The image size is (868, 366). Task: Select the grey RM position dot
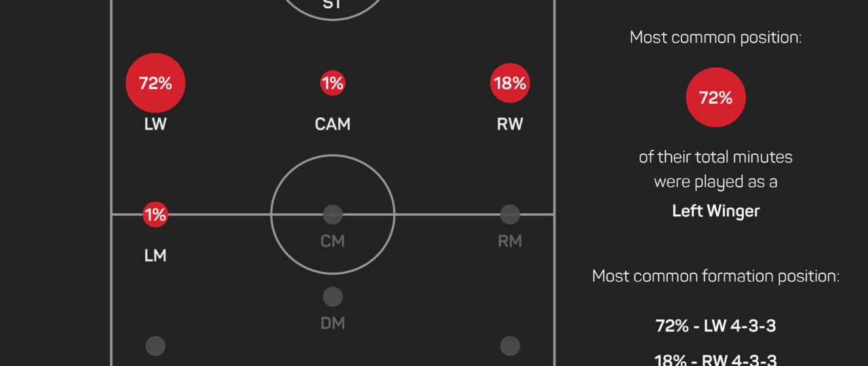click(510, 215)
